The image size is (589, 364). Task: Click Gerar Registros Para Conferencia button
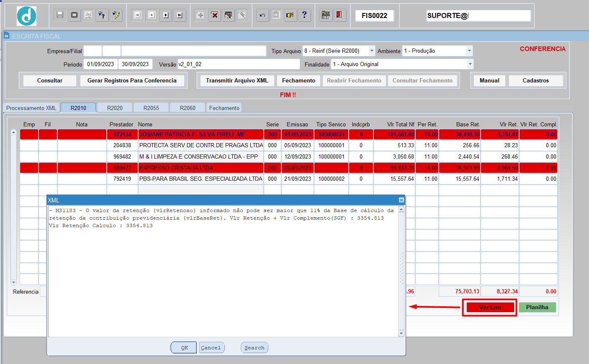[132, 80]
